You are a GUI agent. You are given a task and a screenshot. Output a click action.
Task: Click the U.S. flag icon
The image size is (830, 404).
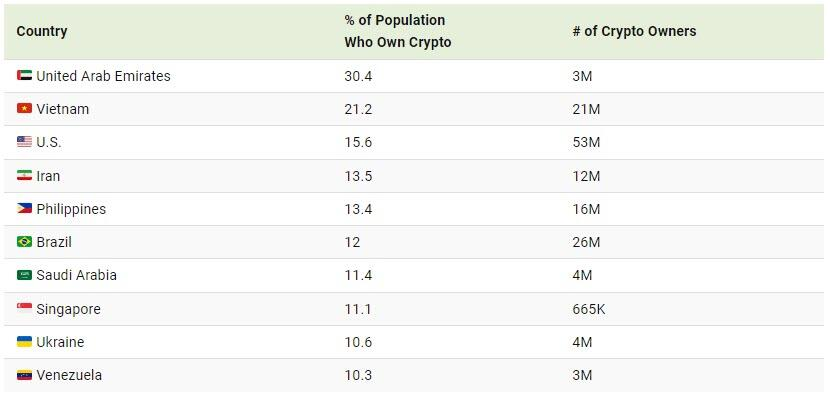coord(24,142)
